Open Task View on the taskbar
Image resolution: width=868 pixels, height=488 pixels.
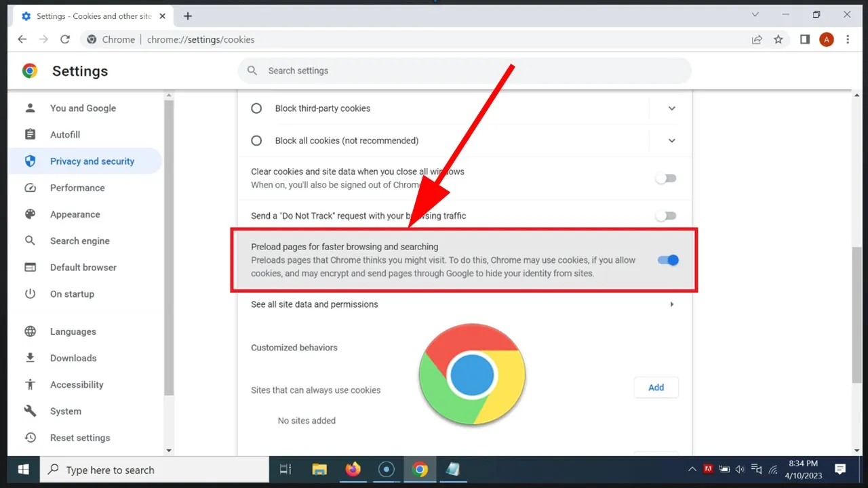pos(285,470)
